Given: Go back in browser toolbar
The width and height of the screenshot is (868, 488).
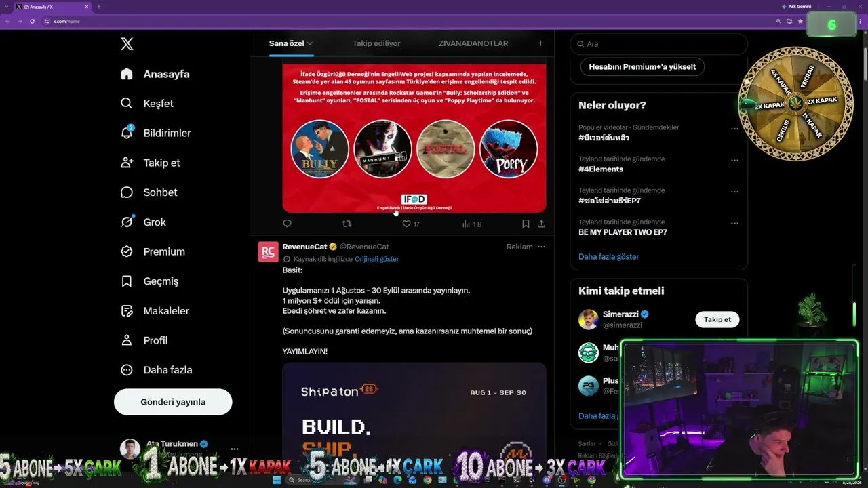Looking at the screenshot, I should coord(7,22).
